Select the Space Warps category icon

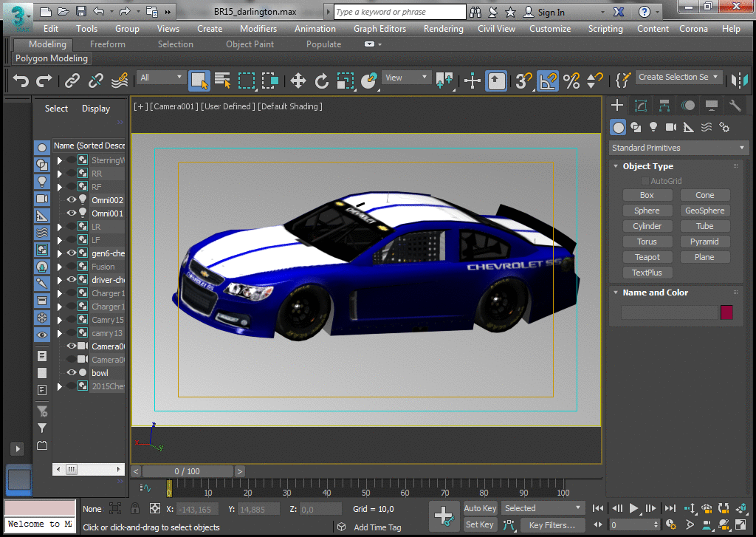click(x=707, y=127)
